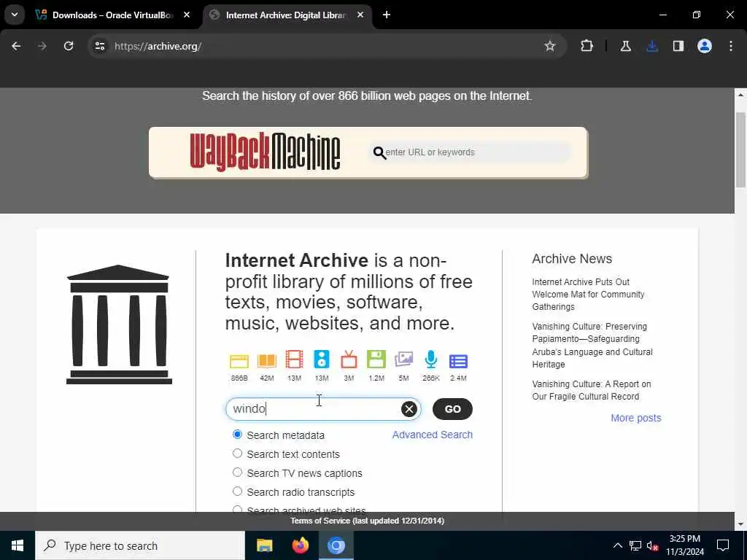Click the Wayback Machine logo
Viewport: 747px width, 560px height.
click(x=265, y=152)
